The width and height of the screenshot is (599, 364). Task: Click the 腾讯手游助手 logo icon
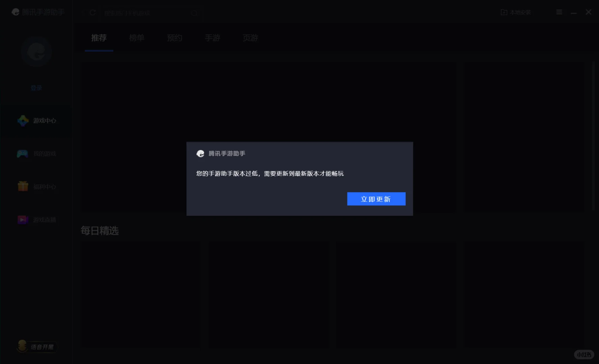[15, 12]
